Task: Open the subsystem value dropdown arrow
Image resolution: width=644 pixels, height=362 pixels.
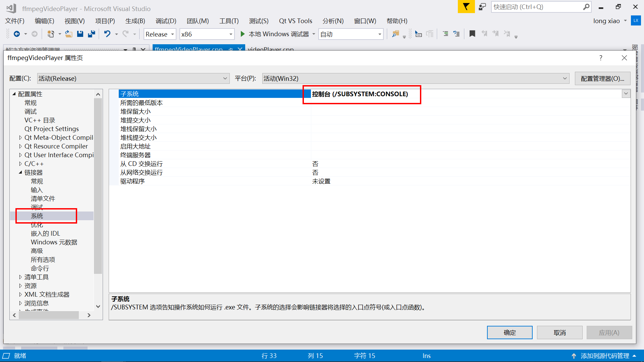Action: click(626, 94)
